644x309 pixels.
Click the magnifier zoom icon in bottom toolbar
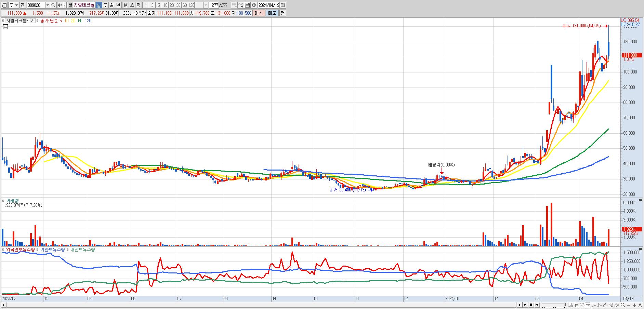pos(623,305)
